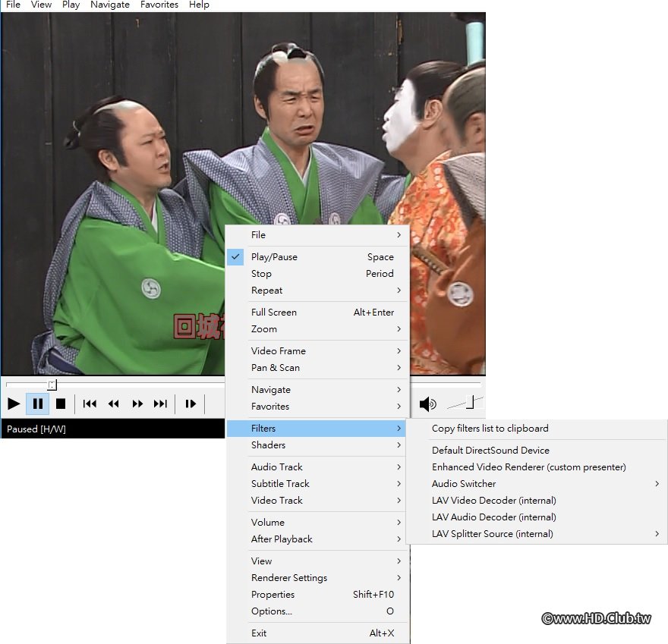Skip to the next item with the forward-skip icon
The image size is (668, 644).
click(x=161, y=404)
